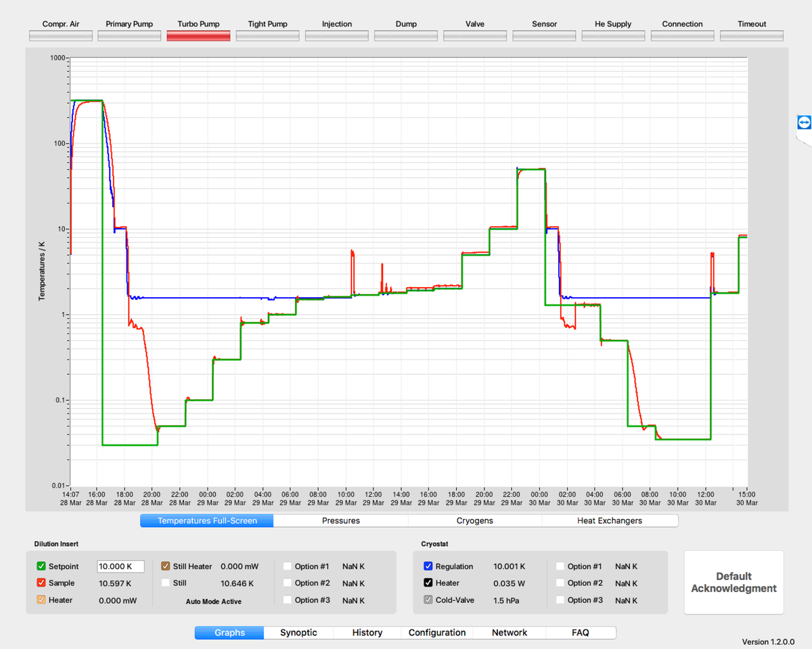Enable the Still temperature checkbox
The image size is (812, 649).
tap(166, 583)
